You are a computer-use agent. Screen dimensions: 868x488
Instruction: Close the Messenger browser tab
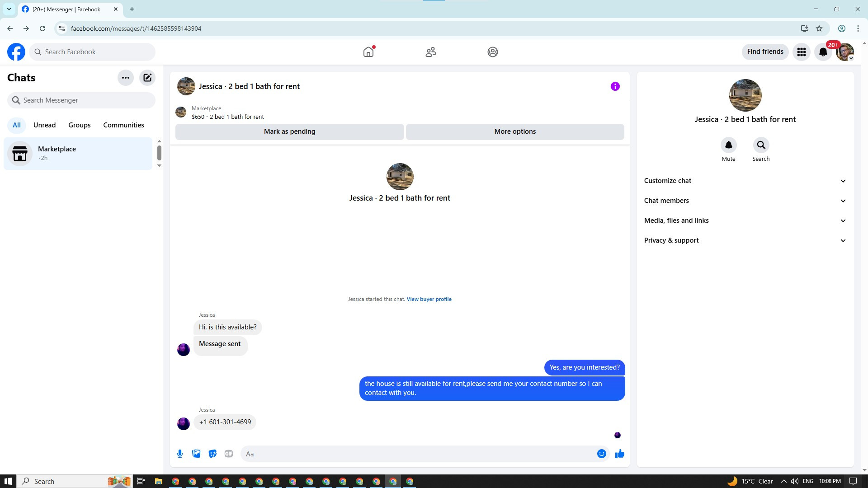(116, 9)
